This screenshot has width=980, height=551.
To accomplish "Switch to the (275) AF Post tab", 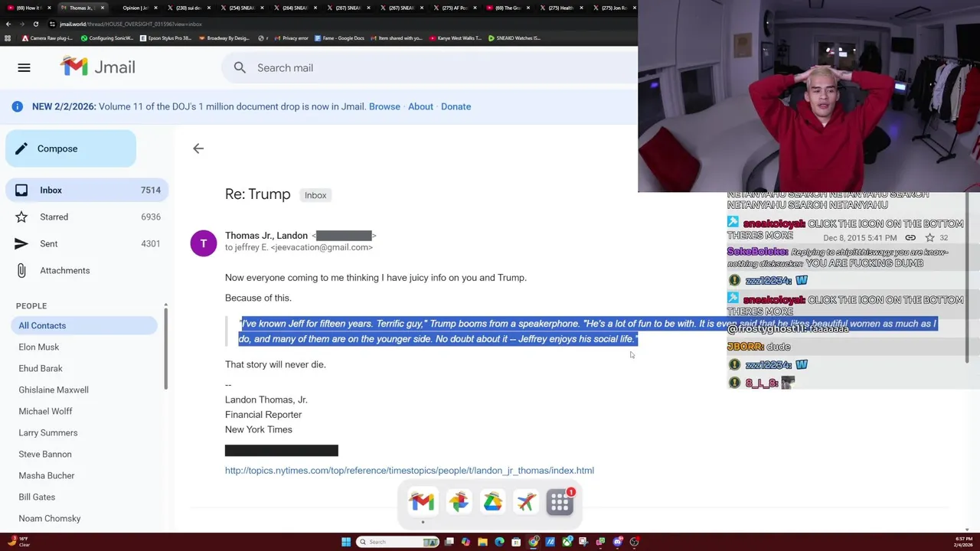I will (x=454, y=8).
